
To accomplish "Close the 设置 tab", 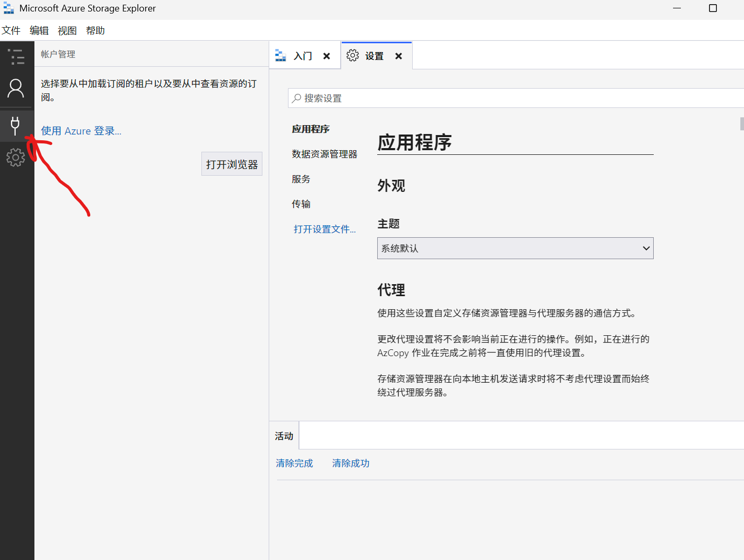I will [399, 56].
